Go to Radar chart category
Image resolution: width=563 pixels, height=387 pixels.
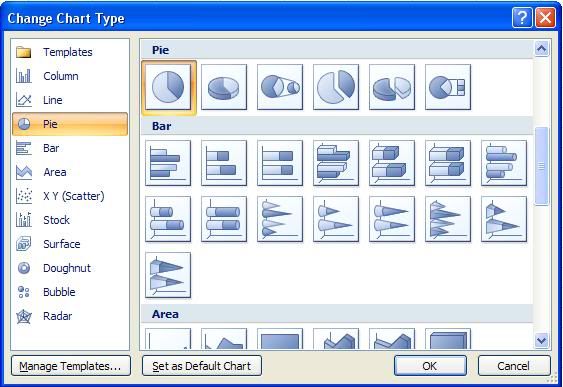[x=70, y=316]
